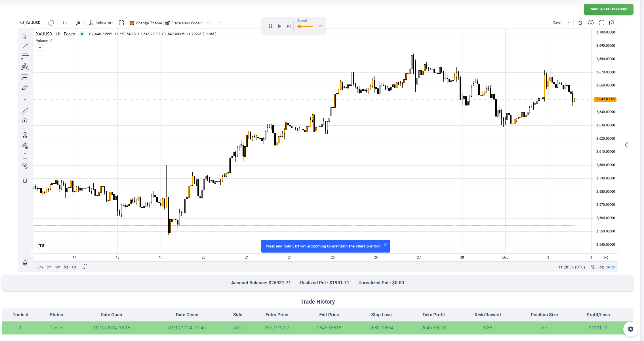Hide all drawings with eye icon

click(x=25, y=166)
